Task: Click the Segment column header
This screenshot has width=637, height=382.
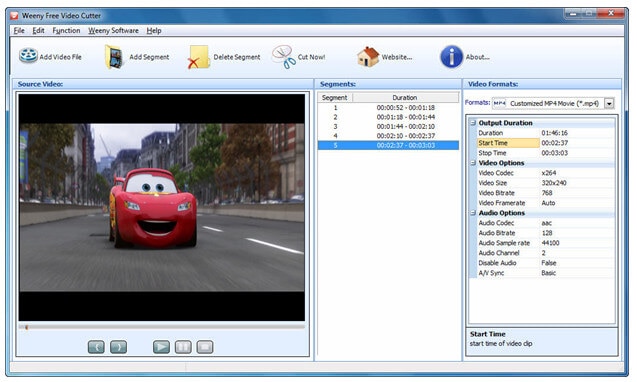Action: 335,98
